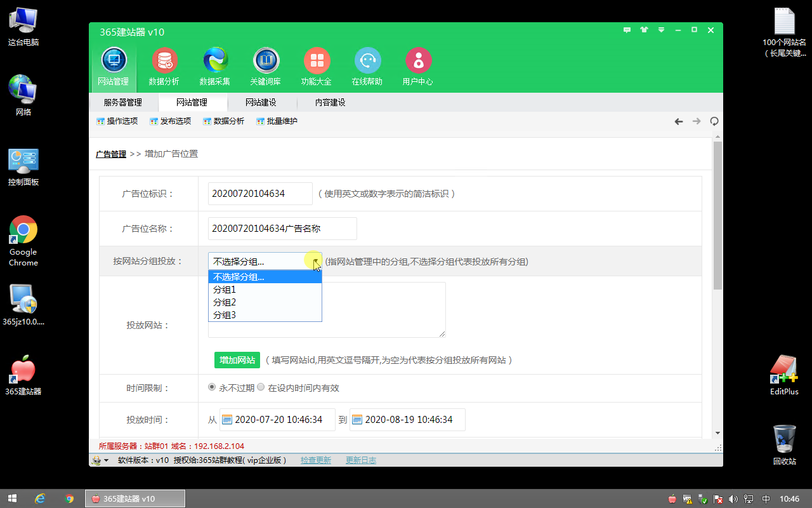This screenshot has height=508, width=812.
Task: Open the 关键词库 main toolbar icon
Action: 266,66
